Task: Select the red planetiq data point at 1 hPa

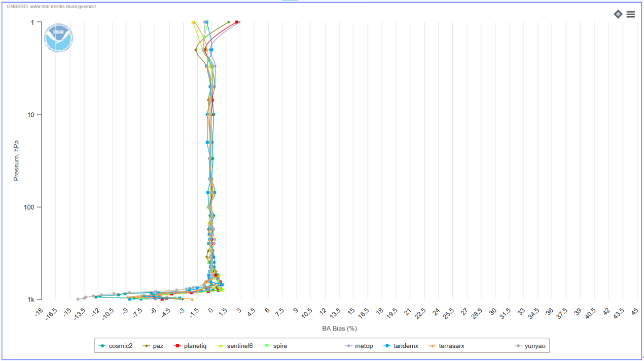Action: click(x=237, y=22)
